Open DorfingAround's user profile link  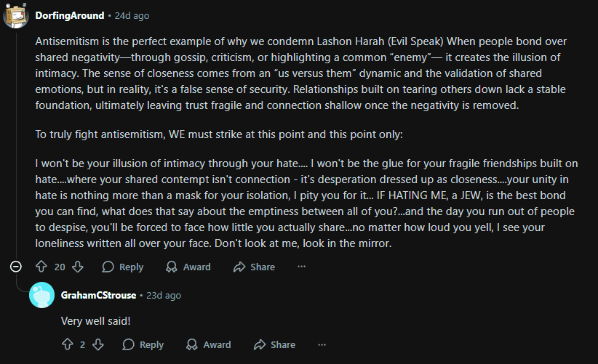tap(70, 15)
